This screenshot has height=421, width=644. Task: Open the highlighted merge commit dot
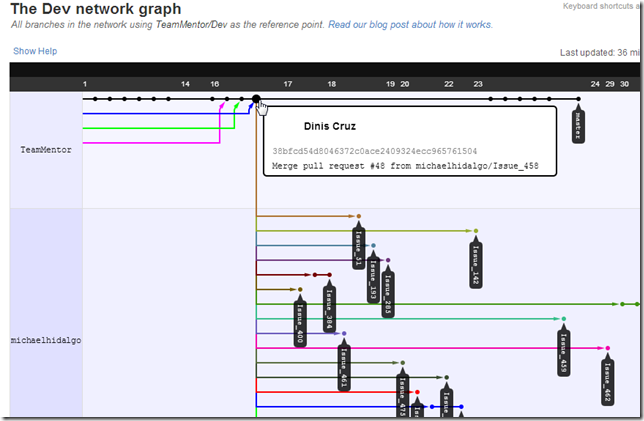(257, 99)
